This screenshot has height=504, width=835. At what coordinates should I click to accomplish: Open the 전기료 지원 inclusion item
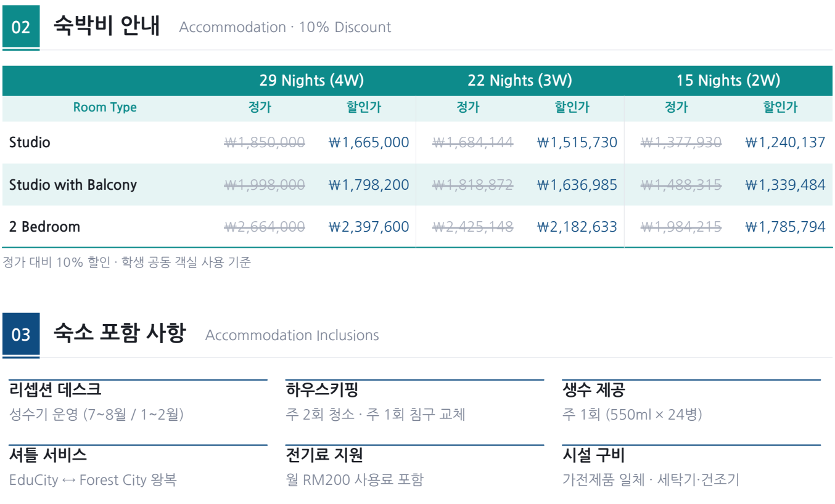pos(415,466)
